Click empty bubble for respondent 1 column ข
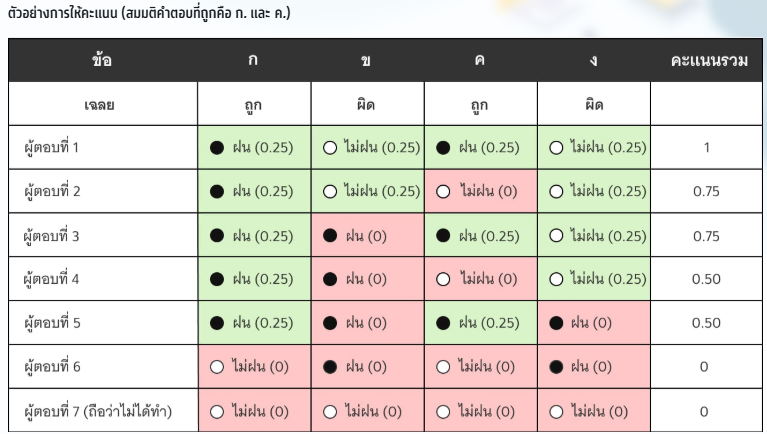 pyautogui.click(x=329, y=148)
